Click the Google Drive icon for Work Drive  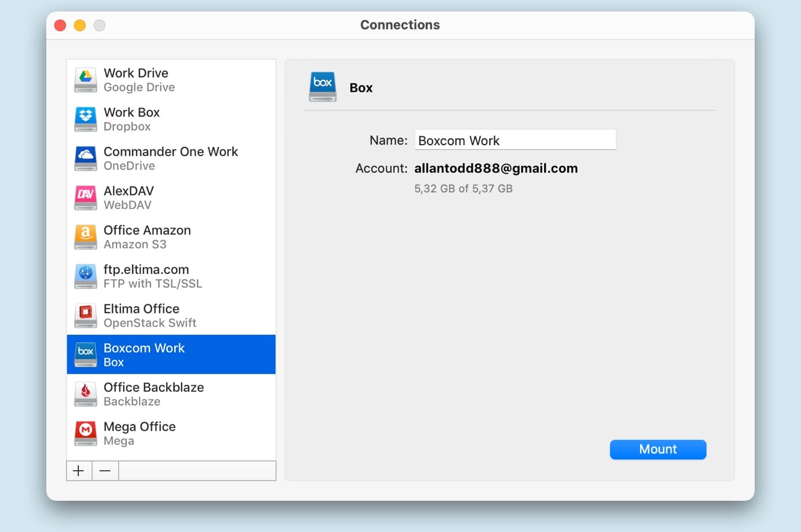point(86,80)
